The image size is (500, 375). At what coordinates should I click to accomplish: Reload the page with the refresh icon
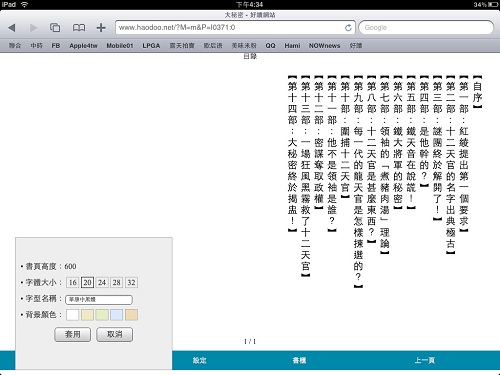(348, 28)
